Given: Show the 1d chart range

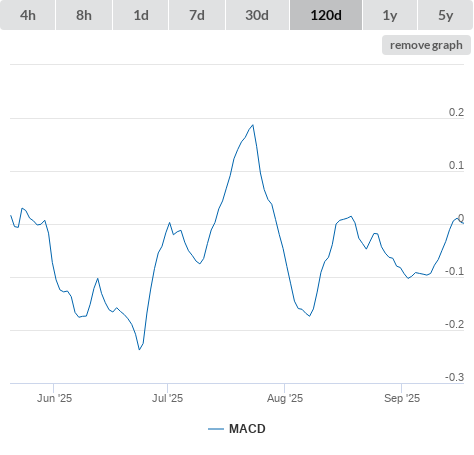Looking at the screenshot, I should 141,15.
